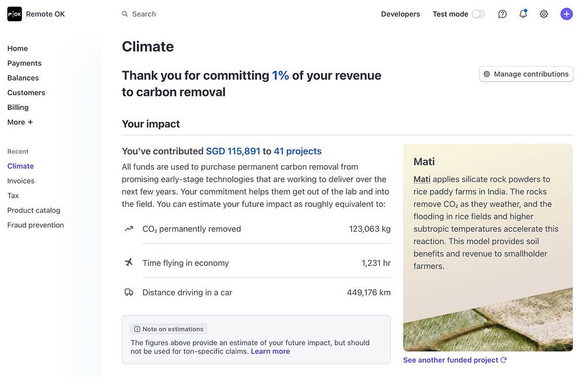
Task: Open the Payments sidebar item
Action: [x=24, y=63]
